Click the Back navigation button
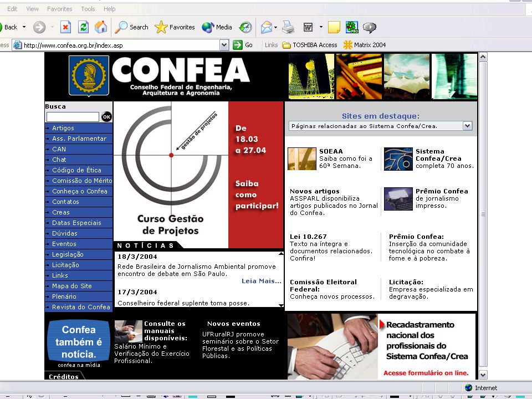Viewport: 532px width, 399px height. point(9,27)
